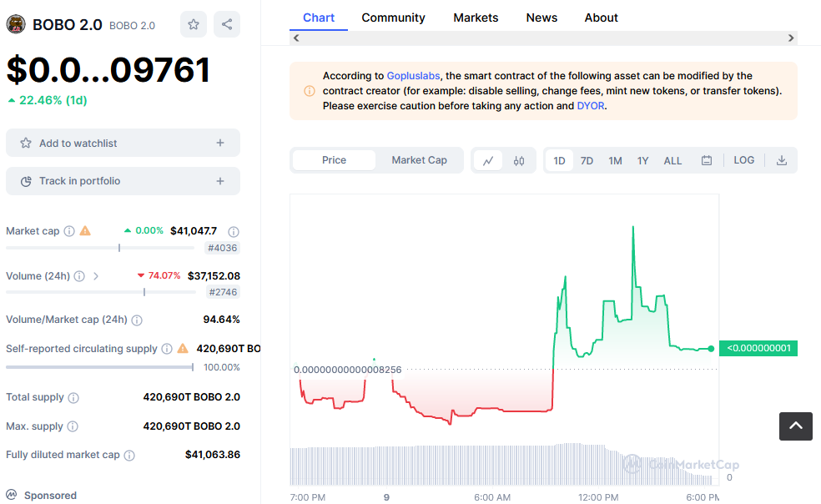Screen dimensions: 821x504
Task: Click the $37,152.08 volume value
Action: tap(214, 276)
